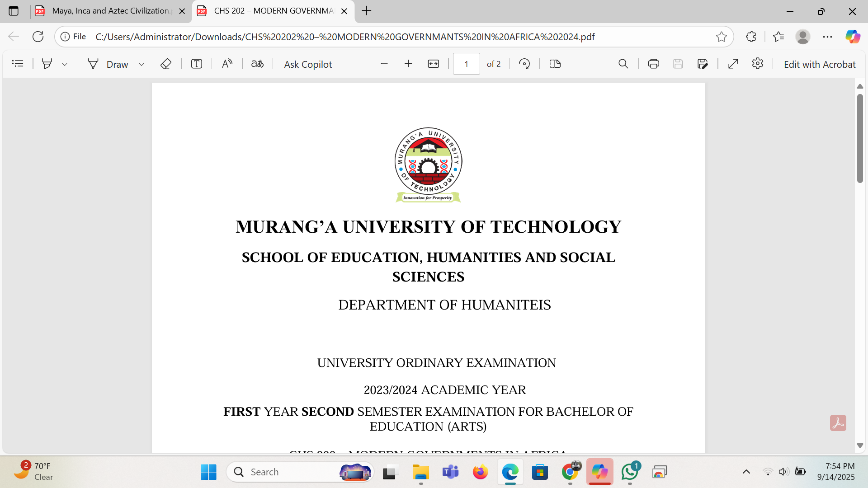Select the Erase tool
The width and height of the screenshot is (868, 488).
click(x=165, y=64)
